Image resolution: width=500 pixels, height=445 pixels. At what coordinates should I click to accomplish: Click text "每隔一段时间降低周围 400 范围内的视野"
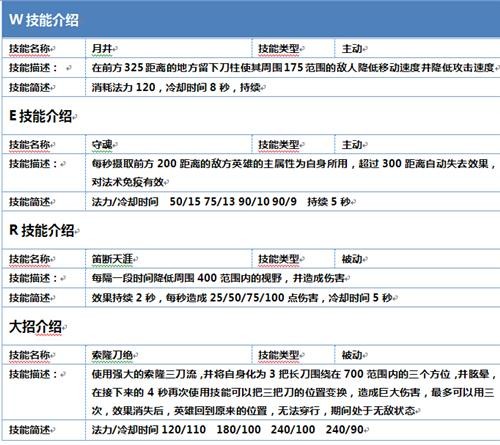point(187,278)
